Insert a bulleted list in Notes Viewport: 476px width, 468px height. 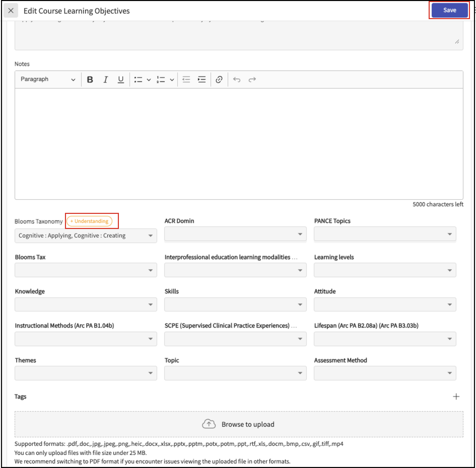[x=138, y=80]
